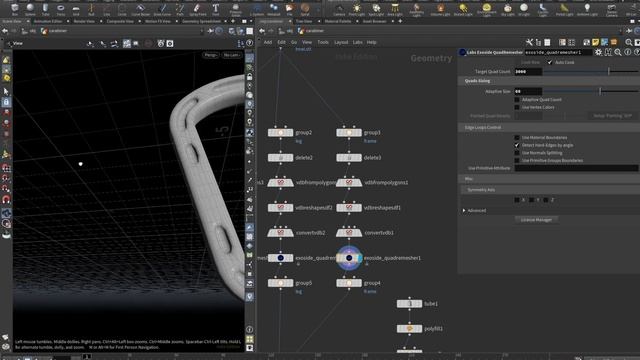The height and width of the screenshot is (360, 640).
Task: Select the Font (T) shelf tool
Action: [216, 9]
